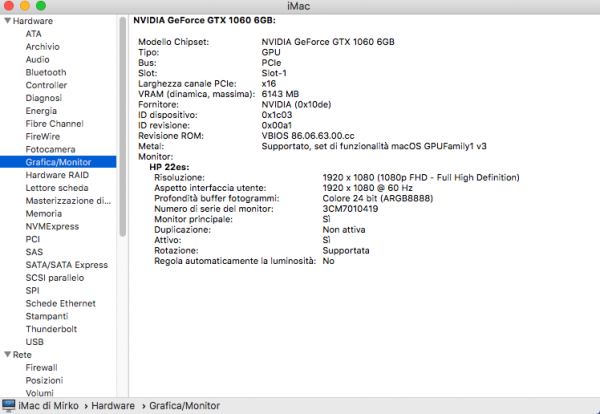Close the iMac window with red button
The width and height of the screenshot is (600, 414).
coord(8,6)
